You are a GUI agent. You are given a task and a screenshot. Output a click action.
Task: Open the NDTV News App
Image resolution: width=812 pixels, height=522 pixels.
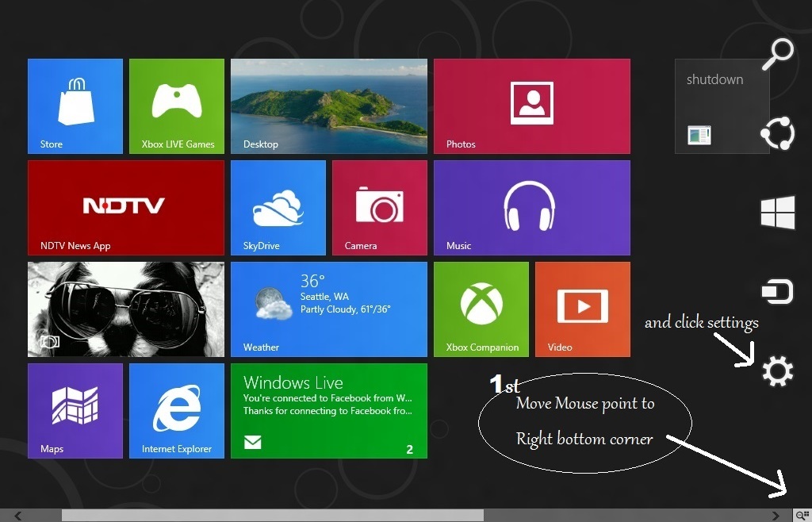pos(125,207)
